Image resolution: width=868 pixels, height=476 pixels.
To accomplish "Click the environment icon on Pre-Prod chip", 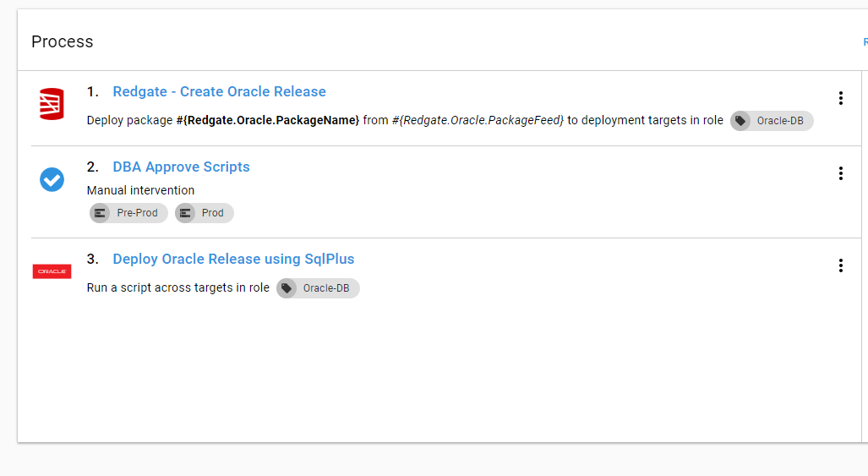I will pyautogui.click(x=100, y=213).
